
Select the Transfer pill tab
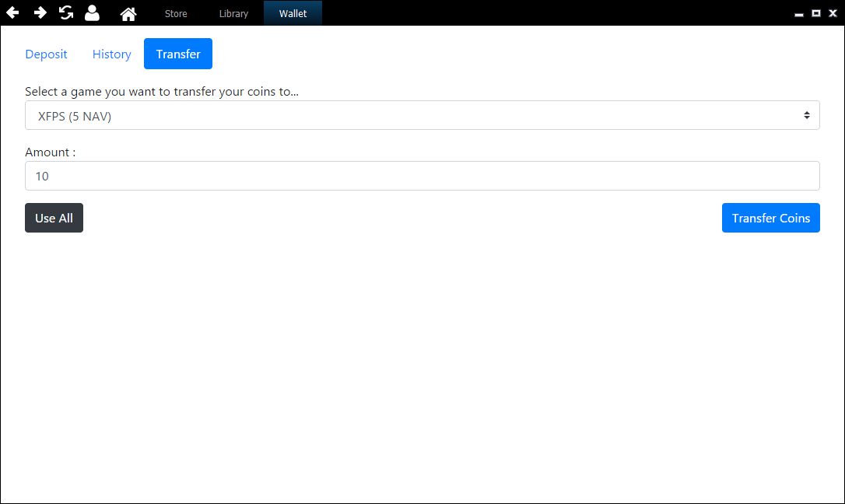click(x=178, y=54)
